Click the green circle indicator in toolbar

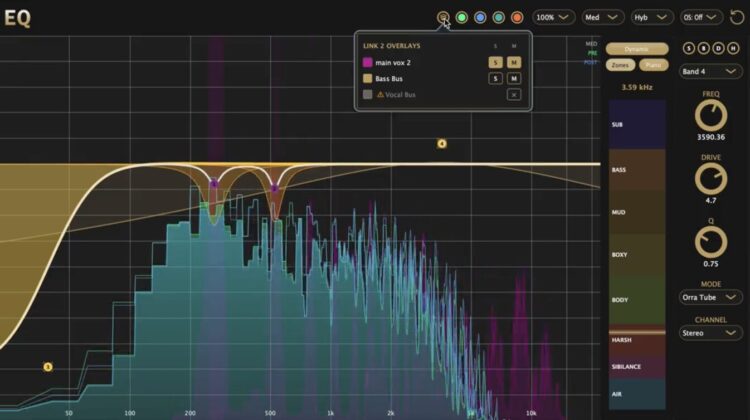pos(462,18)
